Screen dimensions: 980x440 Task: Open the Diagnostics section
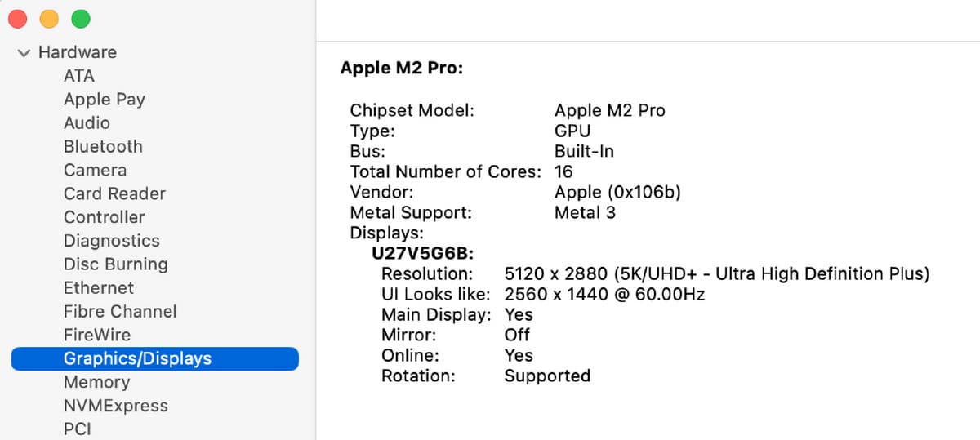[112, 241]
